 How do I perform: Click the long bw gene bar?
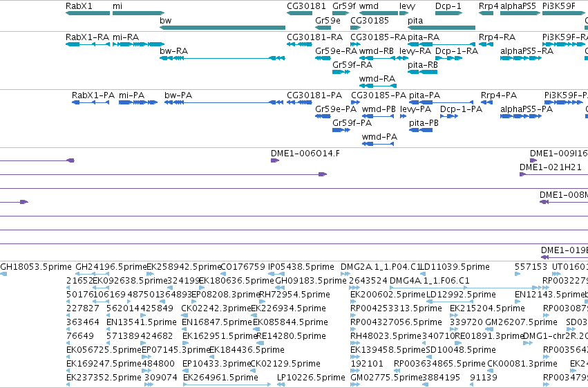tap(222, 28)
